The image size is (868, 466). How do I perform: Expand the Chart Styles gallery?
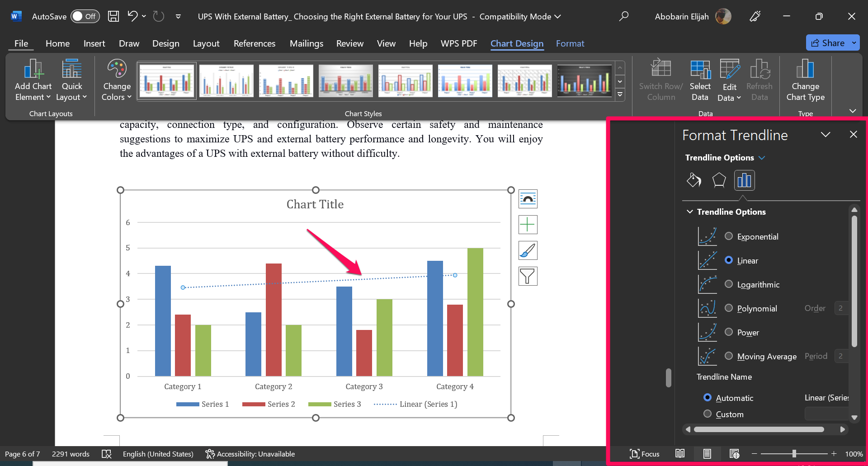click(x=620, y=95)
